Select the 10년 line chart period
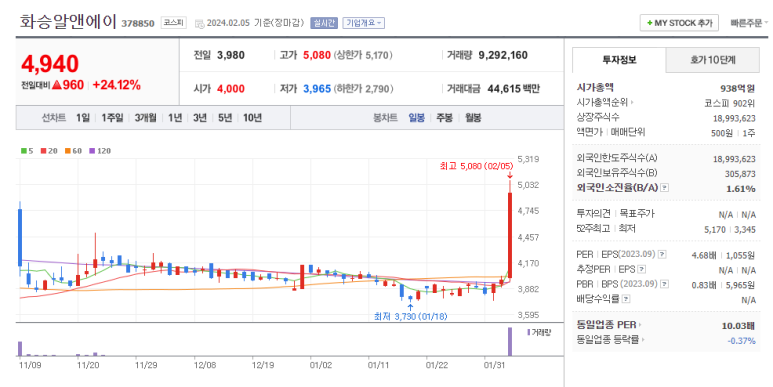The image size is (773, 387). coord(252,118)
